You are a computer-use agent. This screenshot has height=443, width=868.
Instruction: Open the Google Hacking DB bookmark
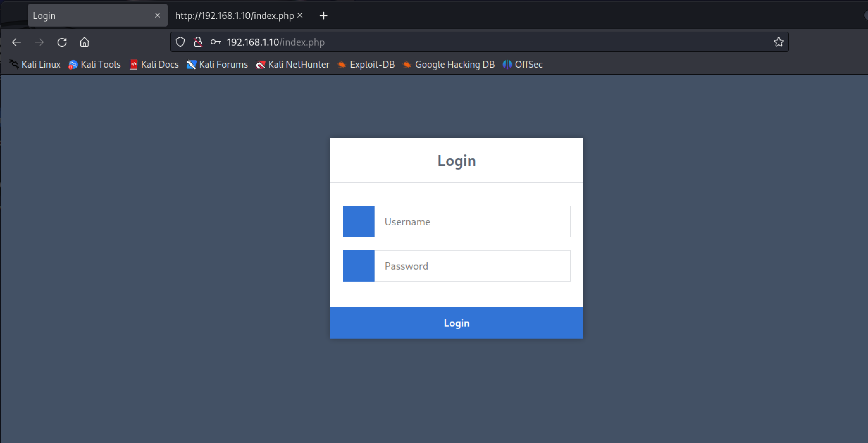click(x=449, y=65)
